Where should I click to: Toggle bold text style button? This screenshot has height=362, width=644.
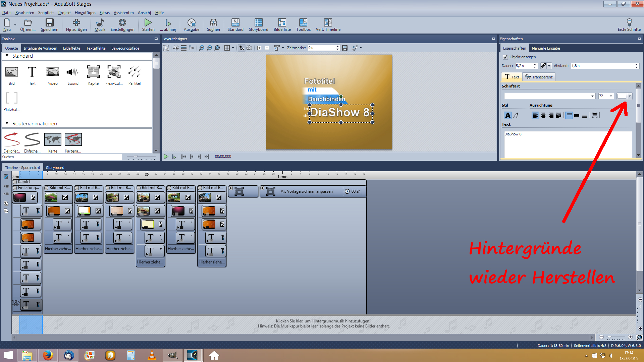[x=507, y=115]
